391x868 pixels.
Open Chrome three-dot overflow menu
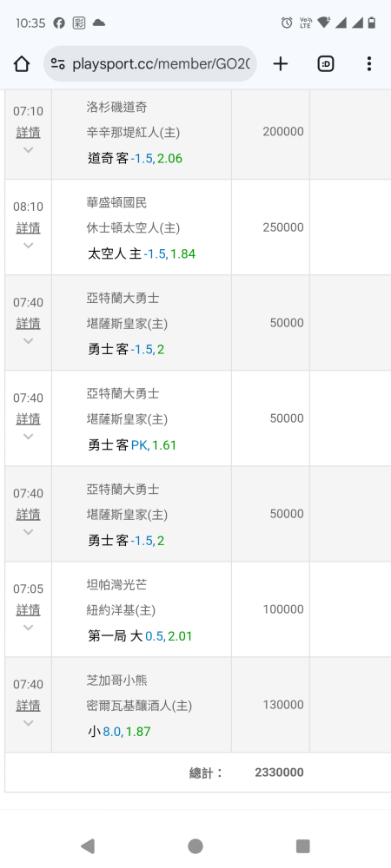tap(369, 64)
